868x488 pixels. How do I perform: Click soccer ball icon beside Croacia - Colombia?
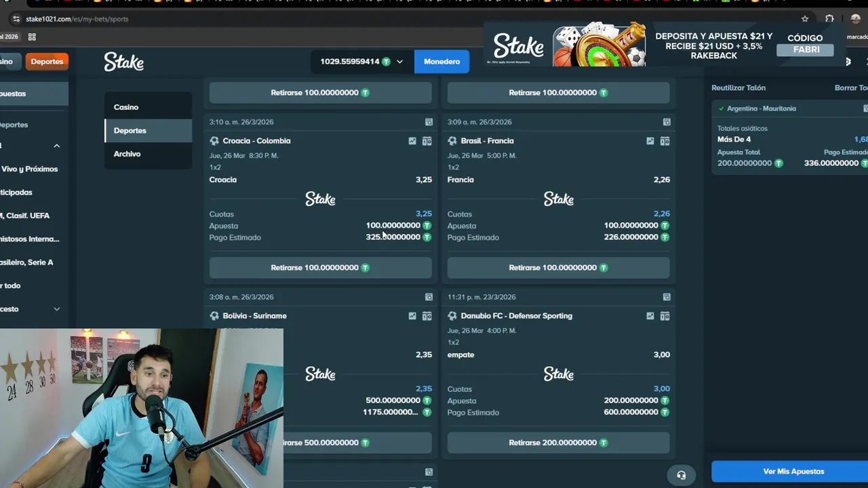[214, 141]
